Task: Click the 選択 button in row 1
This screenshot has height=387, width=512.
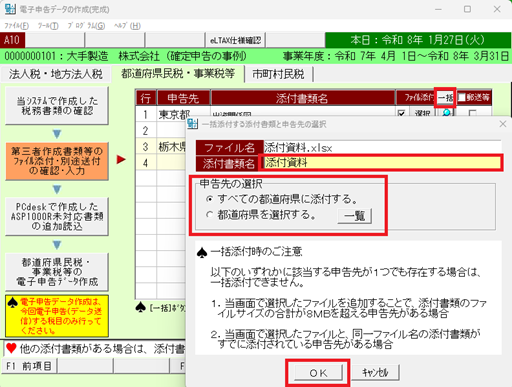Action: tap(422, 113)
